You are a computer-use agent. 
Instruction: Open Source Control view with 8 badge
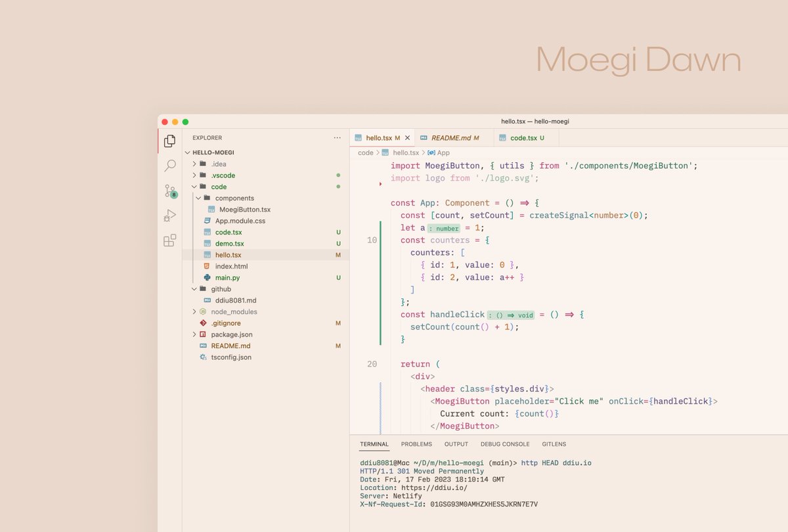[x=170, y=191]
